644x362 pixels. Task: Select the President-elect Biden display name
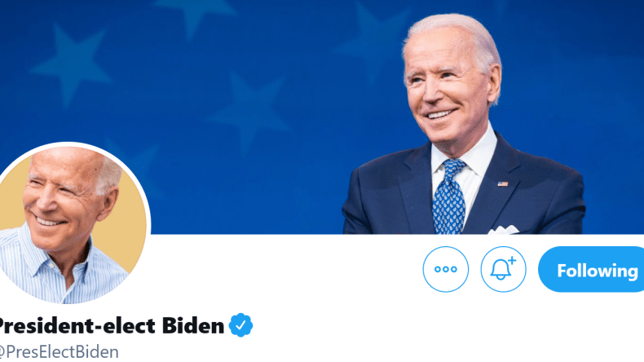[111, 325]
